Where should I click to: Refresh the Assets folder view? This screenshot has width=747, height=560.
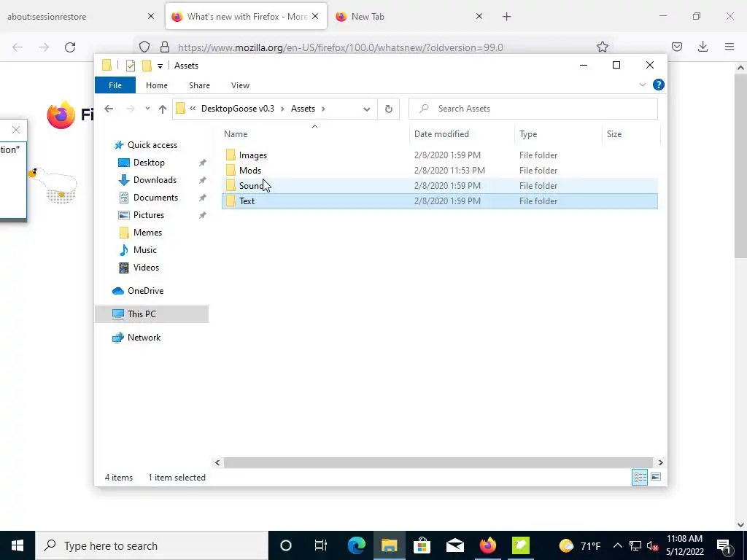point(389,109)
